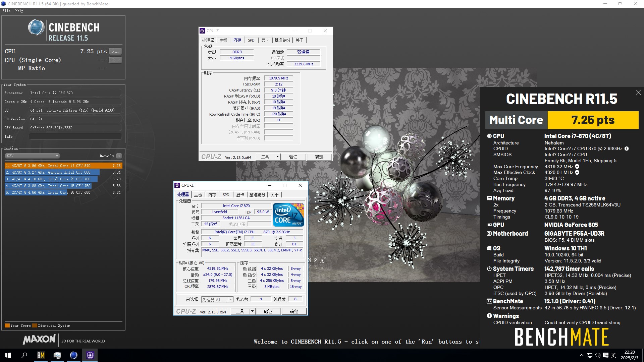Switch input language via 英 indicator
Viewport: 644px width, 362px height.
[614, 355]
